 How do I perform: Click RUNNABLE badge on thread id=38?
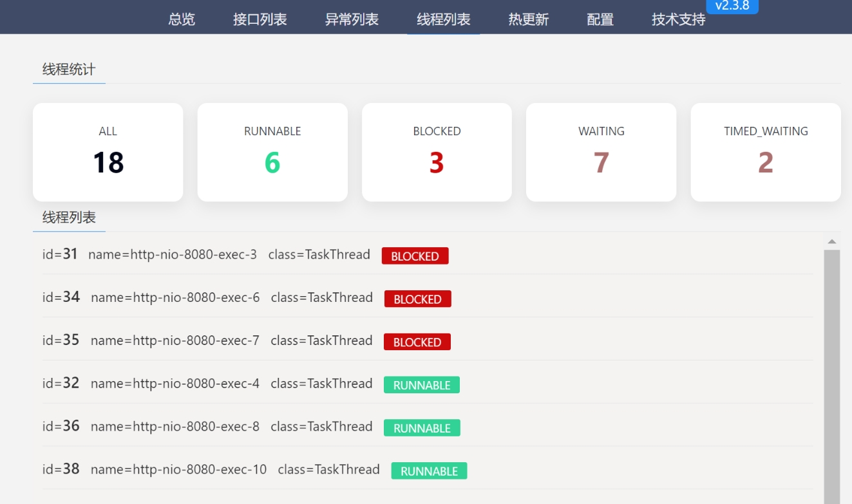coord(429,471)
